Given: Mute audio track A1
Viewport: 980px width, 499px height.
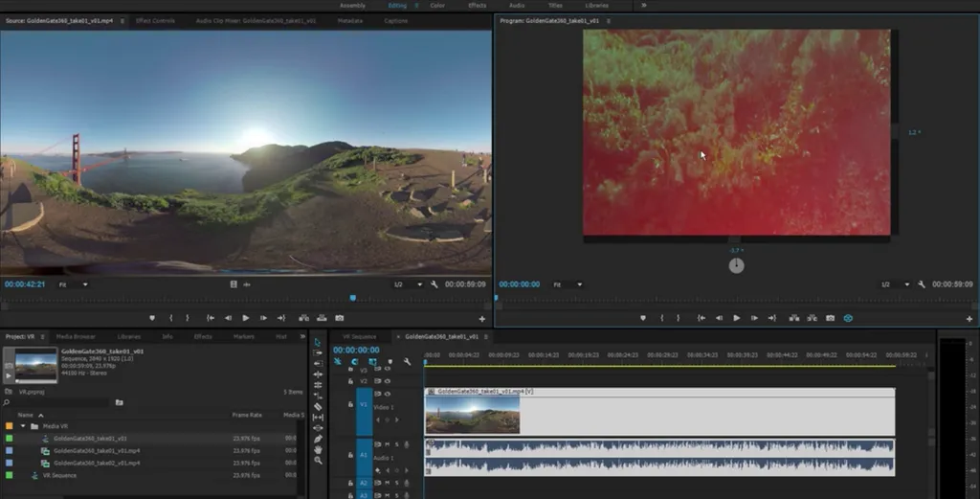Looking at the screenshot, I should (x=387, y=444).
